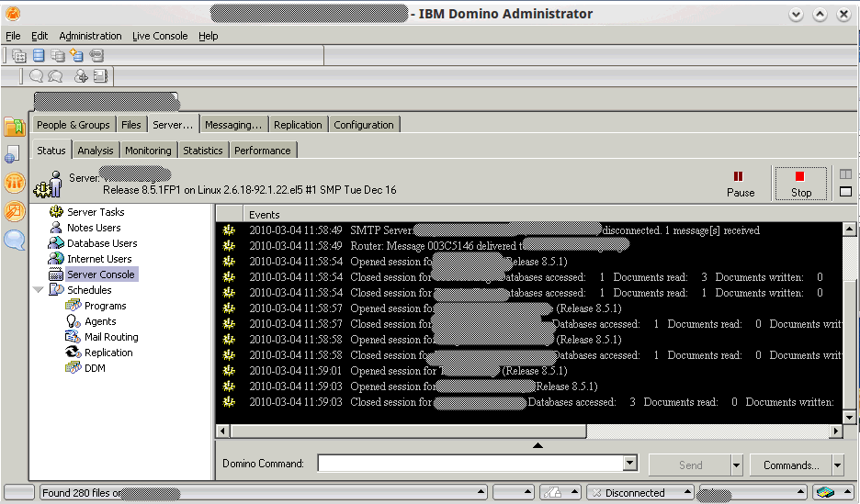Select Internet Users in the tree
The image size is (860, 504).
99,259
